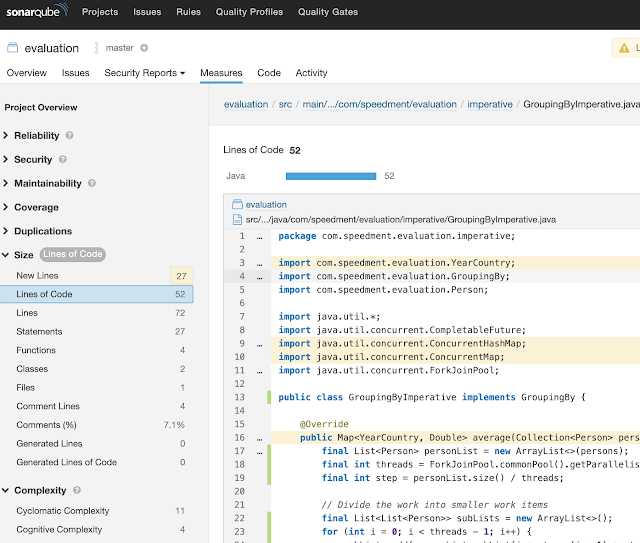Select the Comment Lines measure
The height and width of the screenshot is (543, 640).
[x=96, y=406]
